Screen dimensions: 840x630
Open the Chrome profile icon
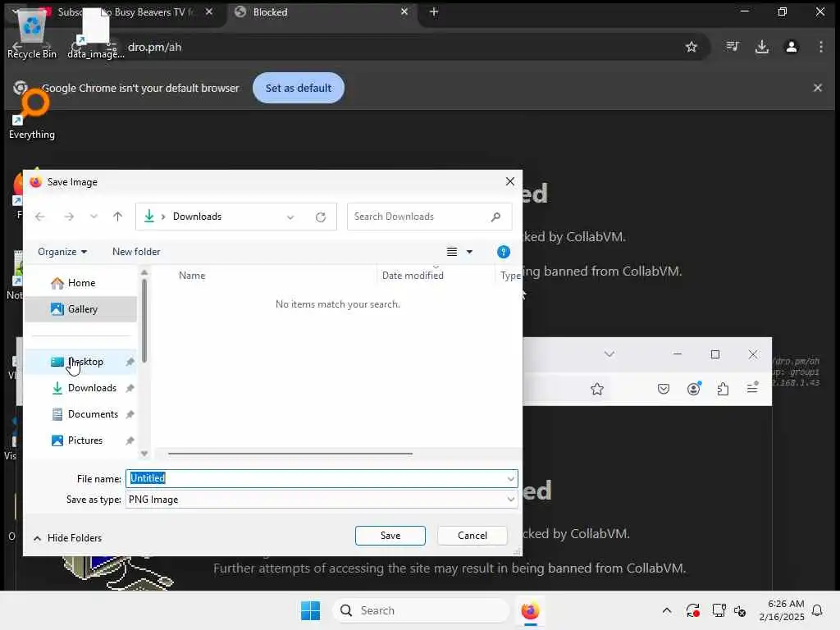coord(792,47)
